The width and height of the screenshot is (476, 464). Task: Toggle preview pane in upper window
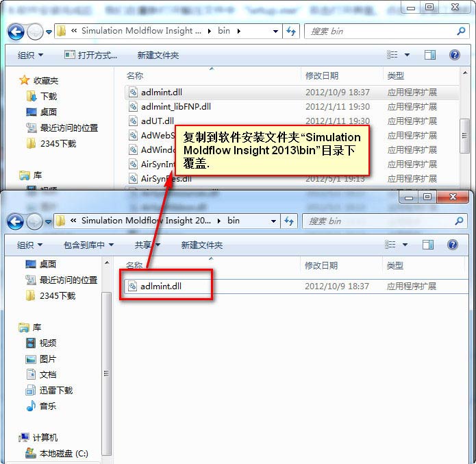(430, 55)
